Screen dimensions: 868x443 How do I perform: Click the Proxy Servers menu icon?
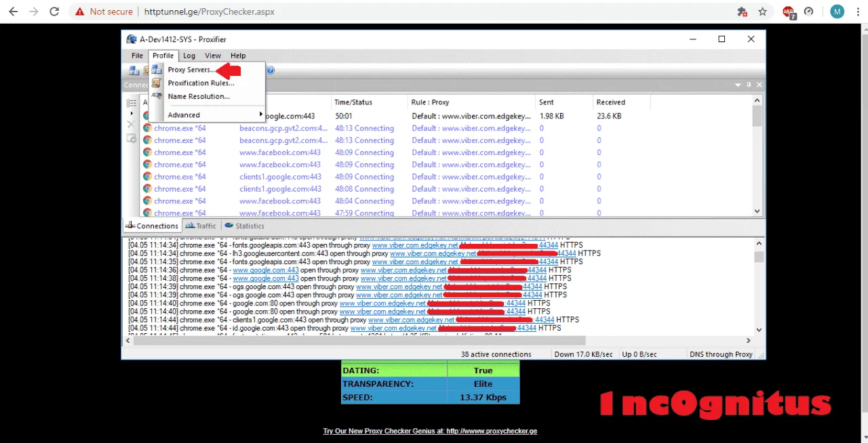pos(157,70)
